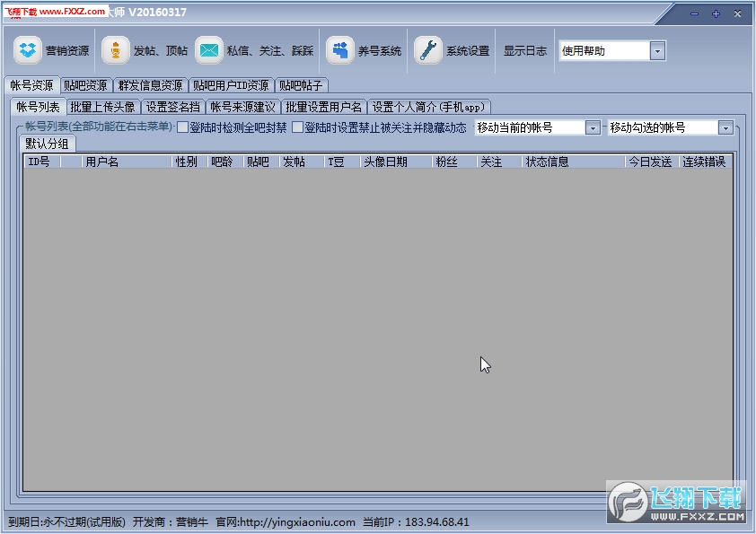Viewport: 756px width, 534px height.
Task: Open the 移动勾选的帐号 dropdown
Action: click(725, 127)
